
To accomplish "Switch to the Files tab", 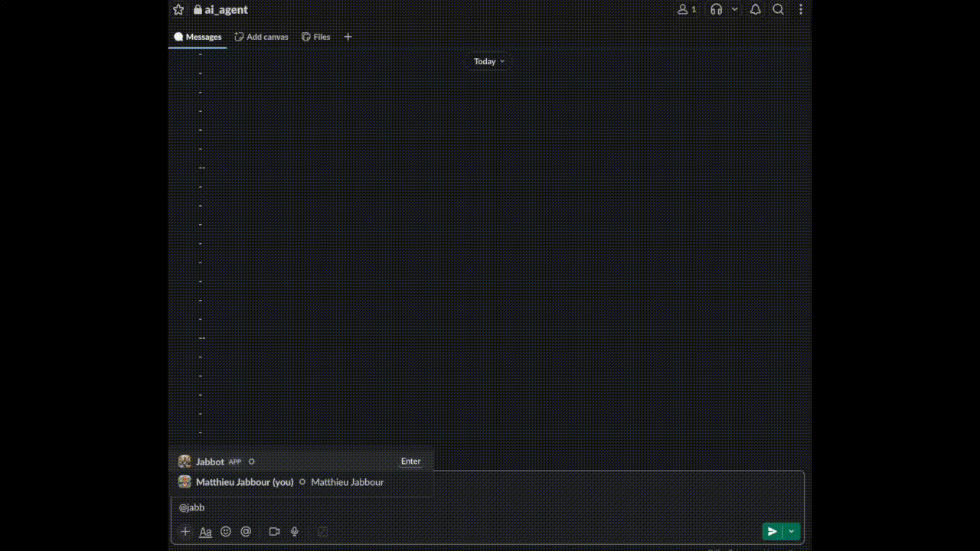I will pos(315,36).
